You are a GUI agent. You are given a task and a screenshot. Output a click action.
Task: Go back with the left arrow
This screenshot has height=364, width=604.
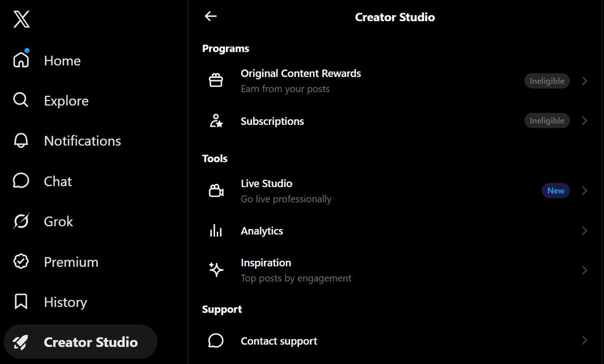210,16
